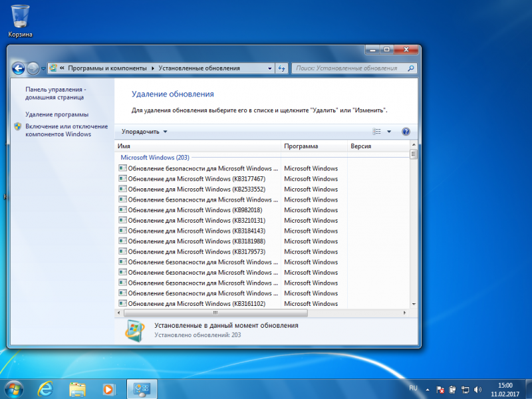Click the horizontal scrollbar right arrow

404,313
